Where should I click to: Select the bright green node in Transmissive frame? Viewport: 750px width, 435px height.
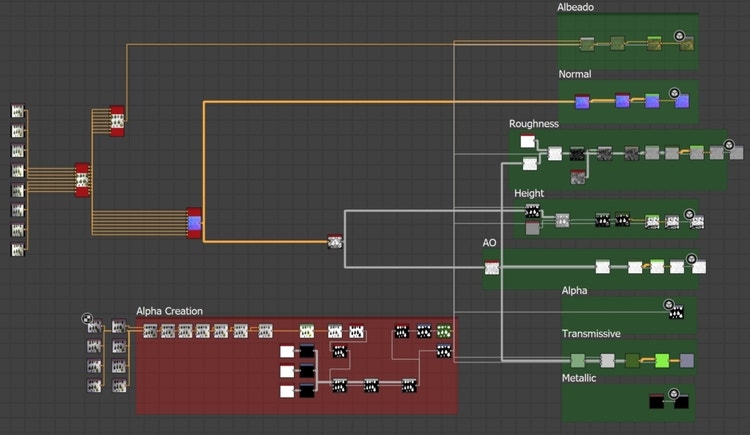(660, 360)
